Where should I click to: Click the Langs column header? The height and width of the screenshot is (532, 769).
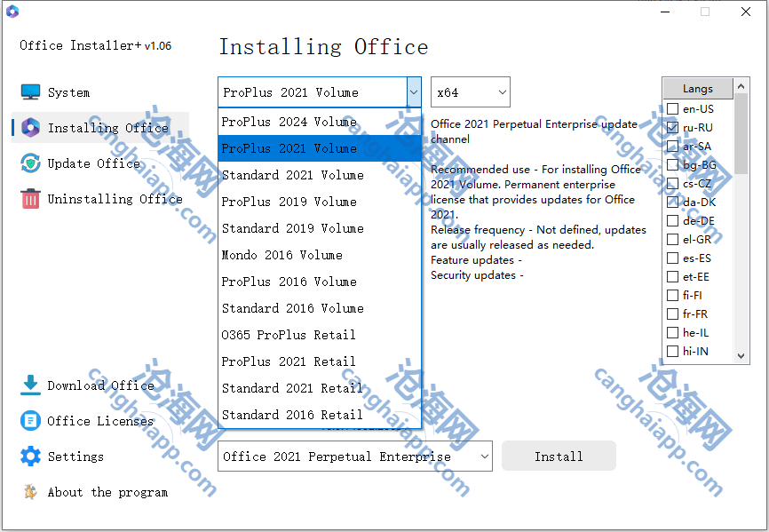point(698,89)
